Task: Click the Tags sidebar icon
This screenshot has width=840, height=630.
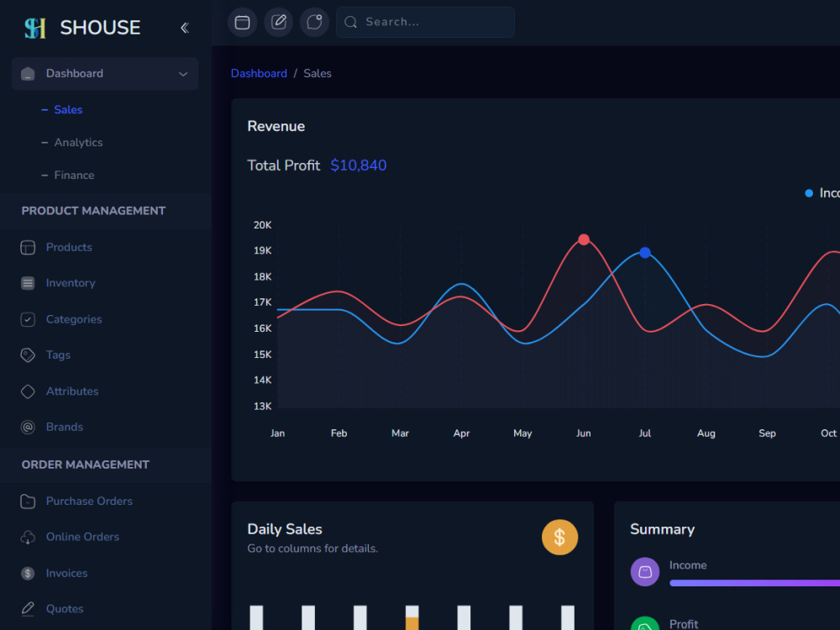Action: [x=28, y=355]
